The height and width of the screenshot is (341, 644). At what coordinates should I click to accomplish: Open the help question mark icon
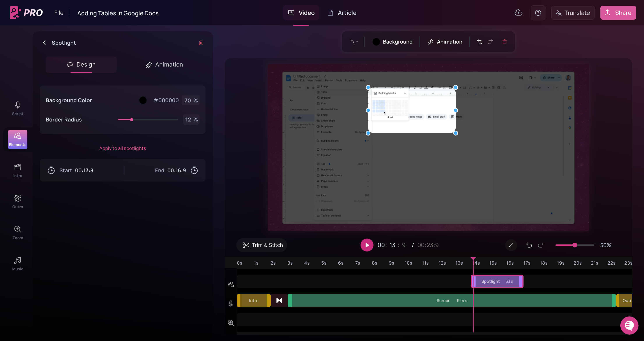pos(538,13)
